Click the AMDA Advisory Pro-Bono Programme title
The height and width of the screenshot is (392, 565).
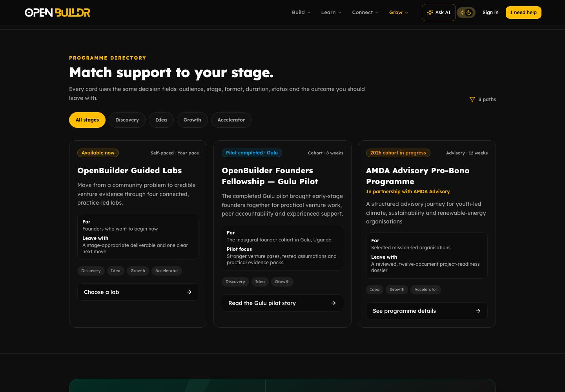pos(418,176)
